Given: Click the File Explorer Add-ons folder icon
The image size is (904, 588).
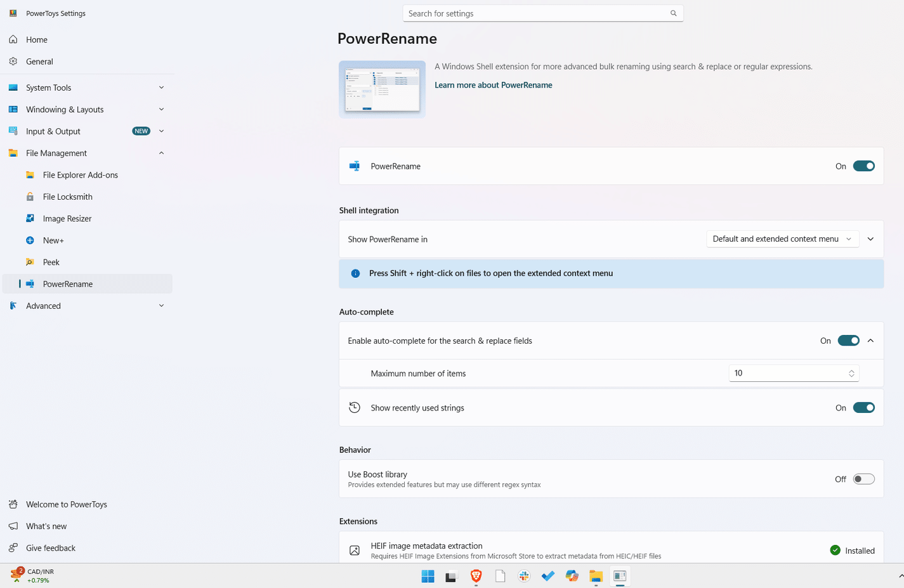Looking at the screenshot, I should point(30,175).
